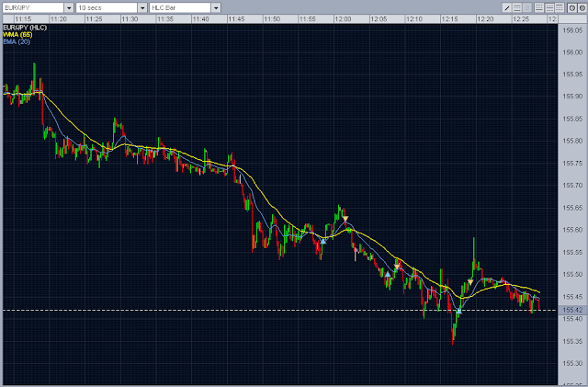The height and width of the screenshot is (387, 588).
Task: Click the 155.50 price axis label
Action: [x=572, y=274]
